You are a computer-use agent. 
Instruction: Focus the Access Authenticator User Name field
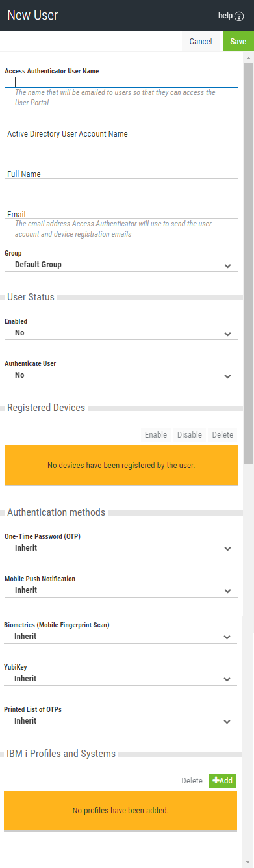[121, 82]
